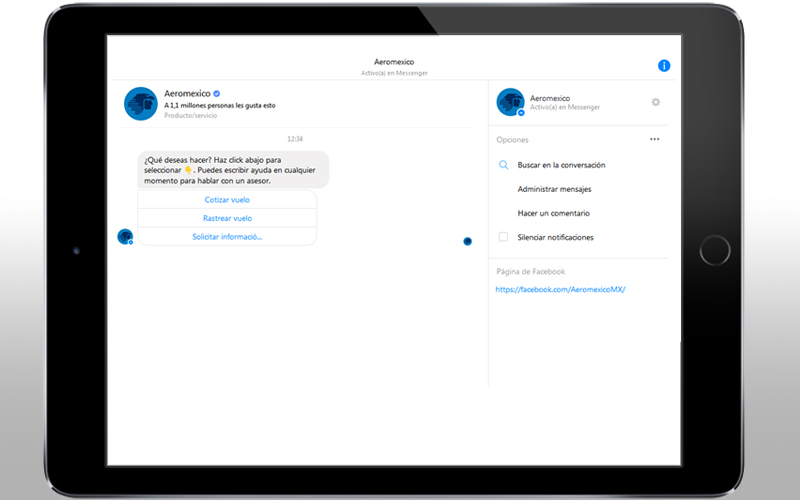Select Buscar en la conversación
The height and width of the screenshot is (500, 800).
tap(561, 165)
